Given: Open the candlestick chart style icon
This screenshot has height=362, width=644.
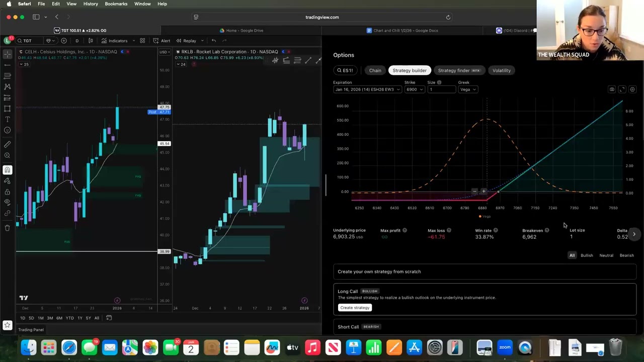Looking at the screenshot, I should 91,41.
